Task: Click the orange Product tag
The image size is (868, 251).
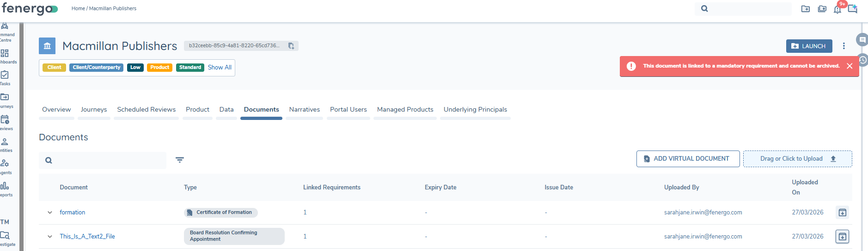Action: [160, 68]
